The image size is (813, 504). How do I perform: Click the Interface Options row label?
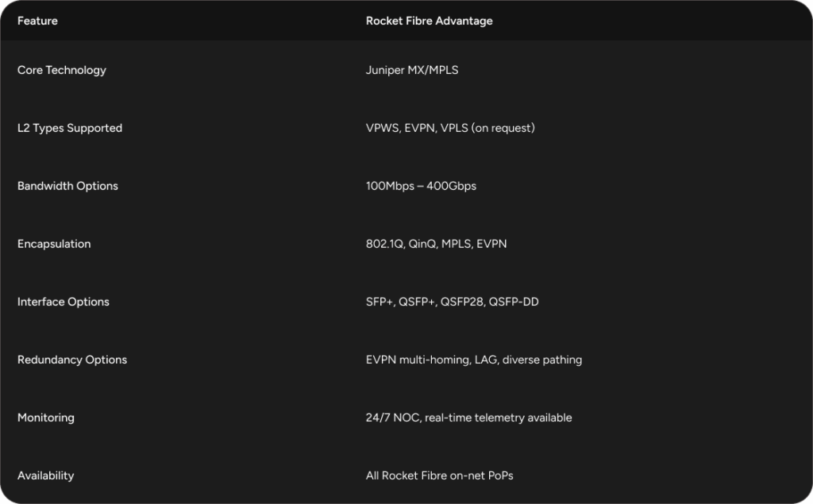(x=63, y=302)
